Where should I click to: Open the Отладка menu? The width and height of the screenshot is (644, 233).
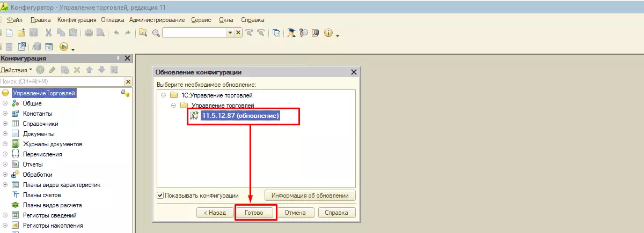pyautogui.click(x=113, y=20)
